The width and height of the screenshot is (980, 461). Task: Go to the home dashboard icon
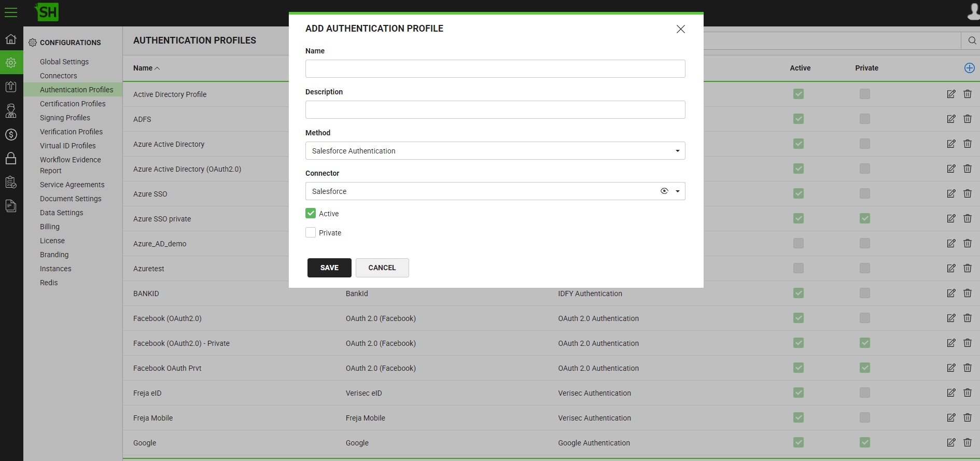point(11,39)
